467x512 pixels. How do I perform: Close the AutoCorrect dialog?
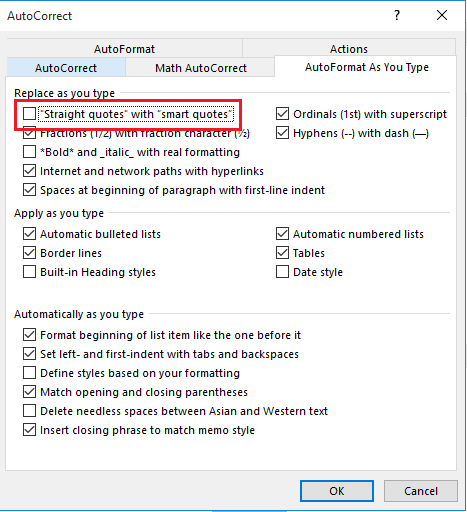click(x=442, y=15)
